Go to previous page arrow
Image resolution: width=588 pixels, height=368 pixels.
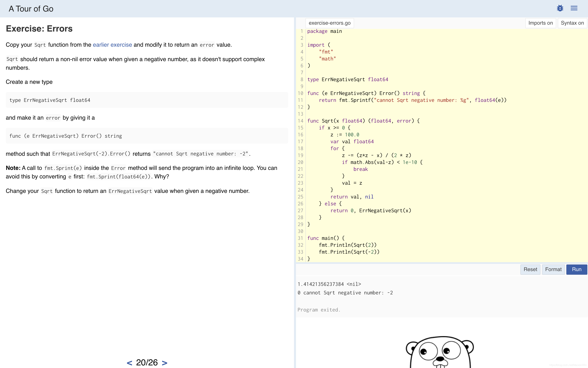[129, 363]
